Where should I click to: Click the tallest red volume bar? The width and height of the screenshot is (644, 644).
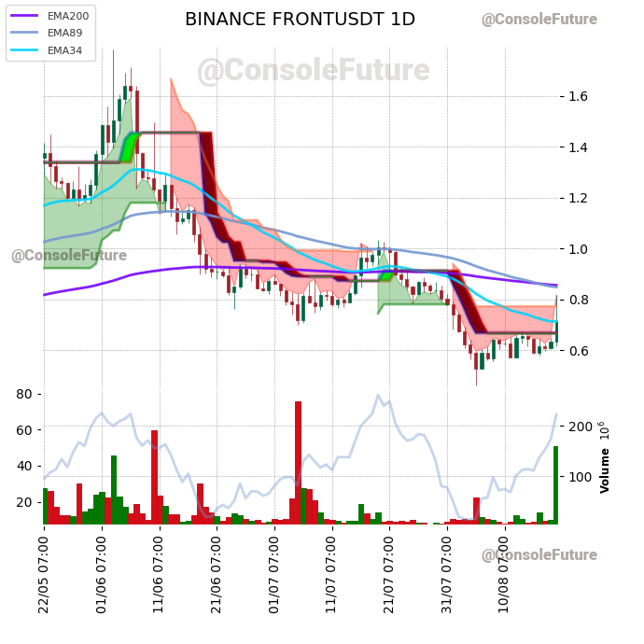pos(298,463)
